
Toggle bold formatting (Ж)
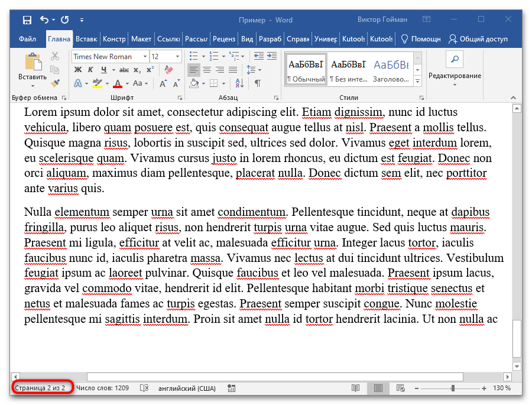coord(78,70)
